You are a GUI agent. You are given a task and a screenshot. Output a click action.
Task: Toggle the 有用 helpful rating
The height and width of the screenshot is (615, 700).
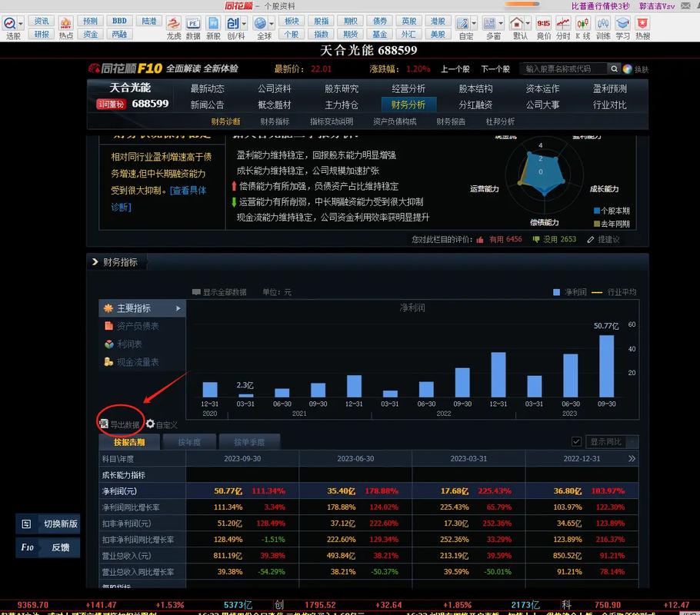click(x=481, y=241)
